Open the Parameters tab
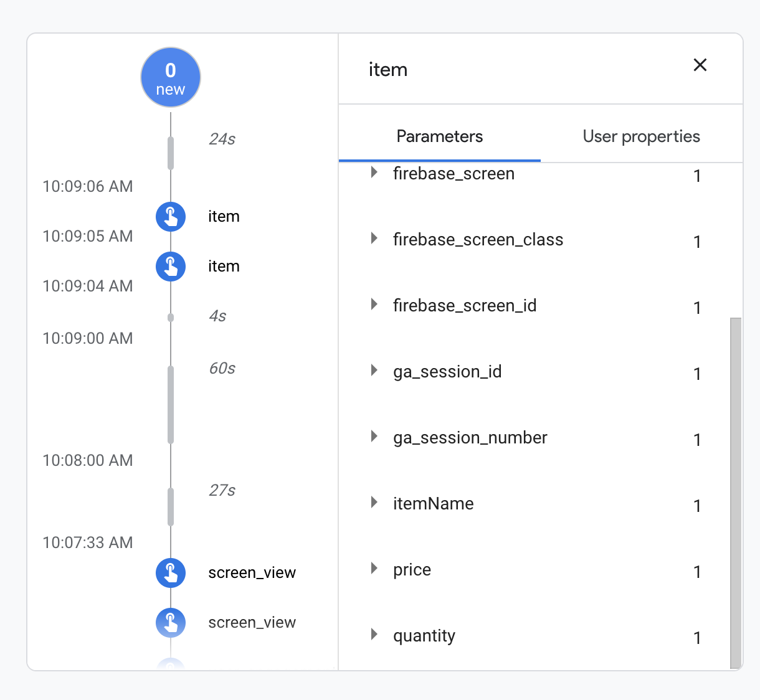 [x=439, y=136]
